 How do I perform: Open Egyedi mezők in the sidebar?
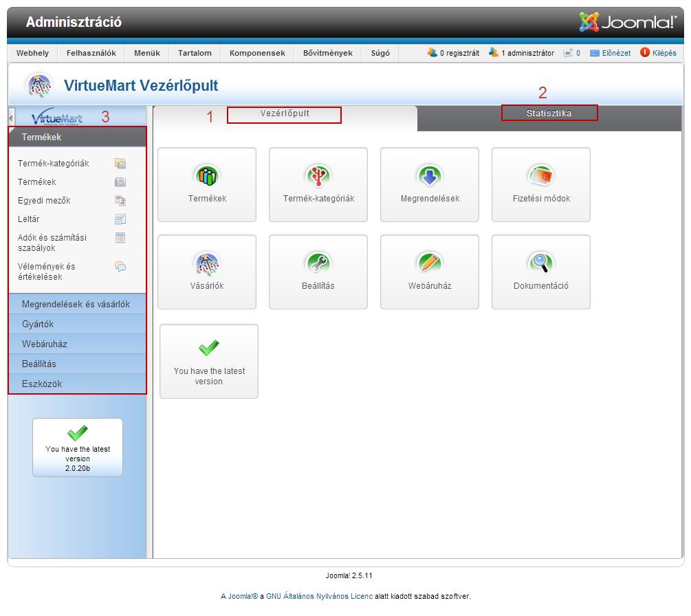click(x=44, y=201)
